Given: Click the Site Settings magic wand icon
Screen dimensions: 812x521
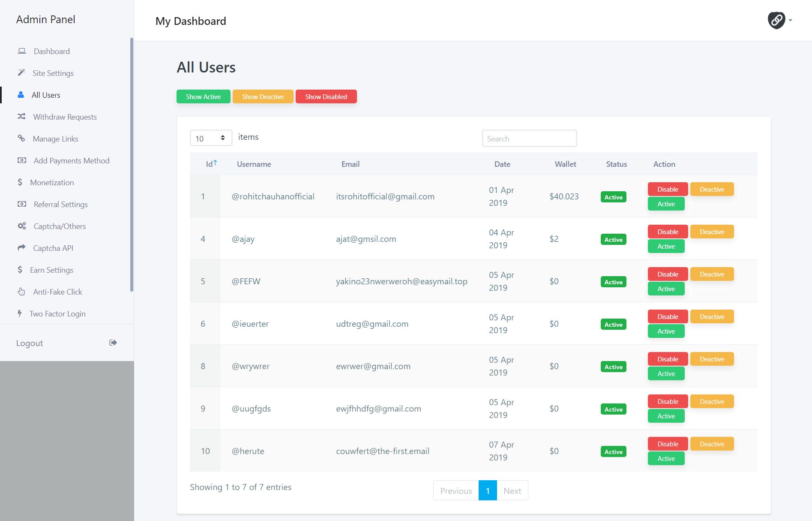Looking at the screenshot, I should click(21, 72).
